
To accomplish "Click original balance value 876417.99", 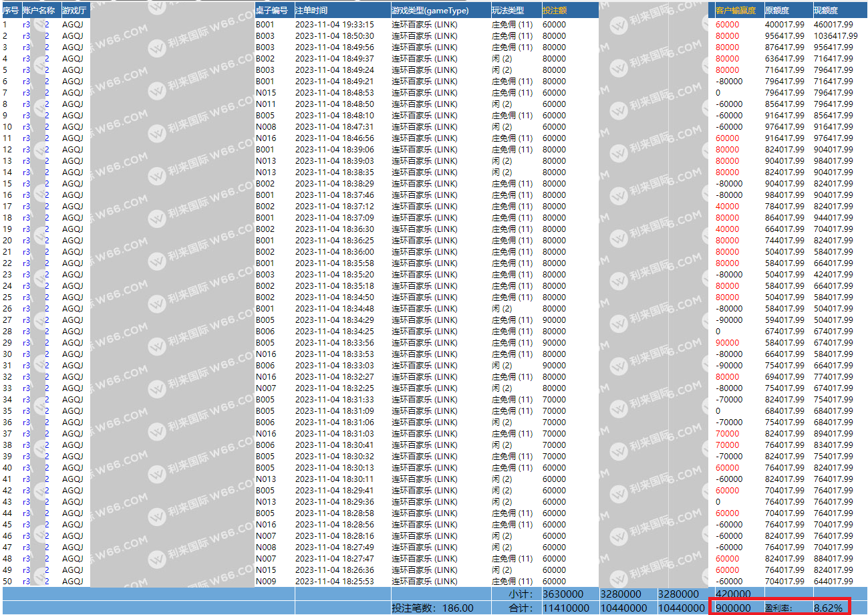I will point(785,47).
